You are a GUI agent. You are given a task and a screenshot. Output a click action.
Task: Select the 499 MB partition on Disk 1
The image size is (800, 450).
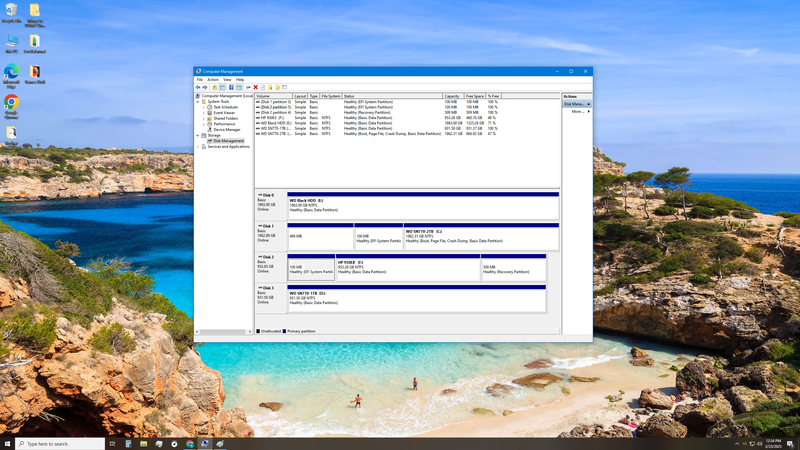tap(320, 236)
